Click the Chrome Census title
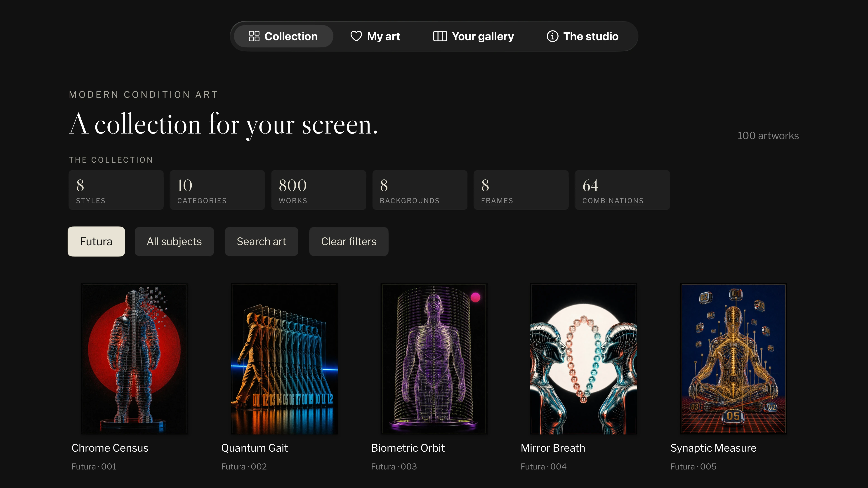The image size is (868, 488). [x=110, y=448]
